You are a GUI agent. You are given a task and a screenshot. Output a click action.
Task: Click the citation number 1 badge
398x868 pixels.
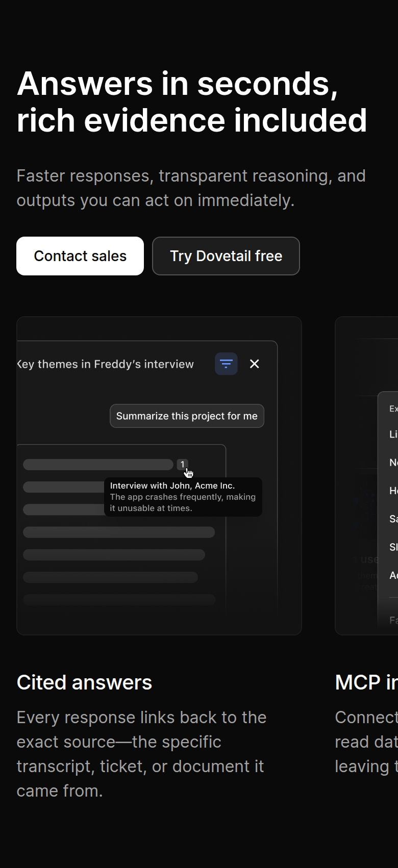[x=182, y=464]
